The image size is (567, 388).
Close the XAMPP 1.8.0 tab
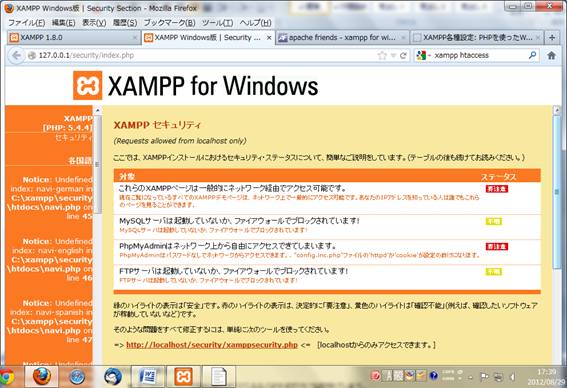click(x=135, y=38)
